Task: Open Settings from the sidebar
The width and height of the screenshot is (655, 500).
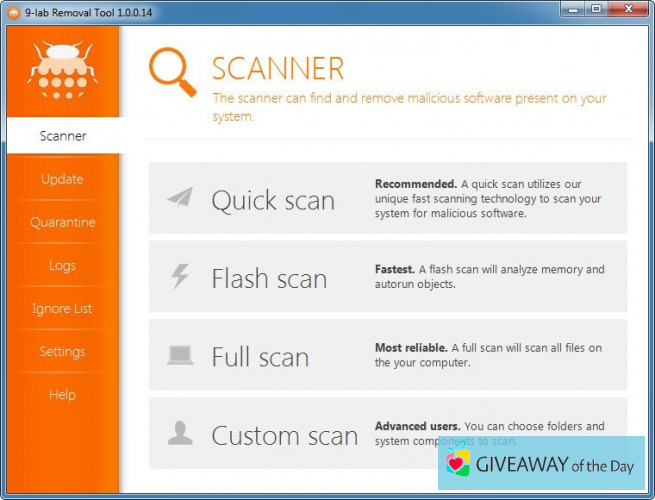Action: coord(62,351)
